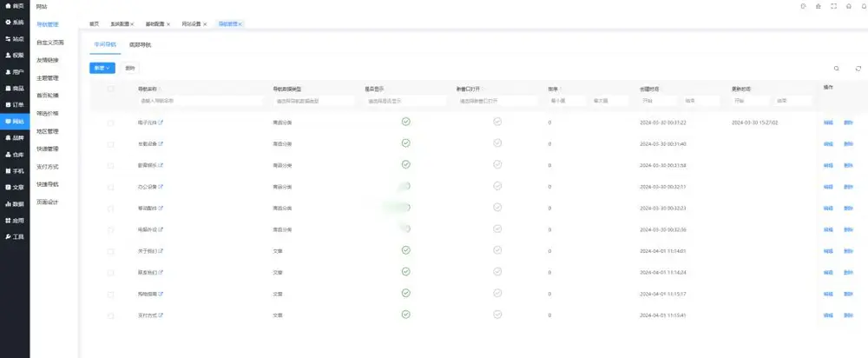
Task: Open the 工具 wrench section in sidebar
Action: coord(15,236)
